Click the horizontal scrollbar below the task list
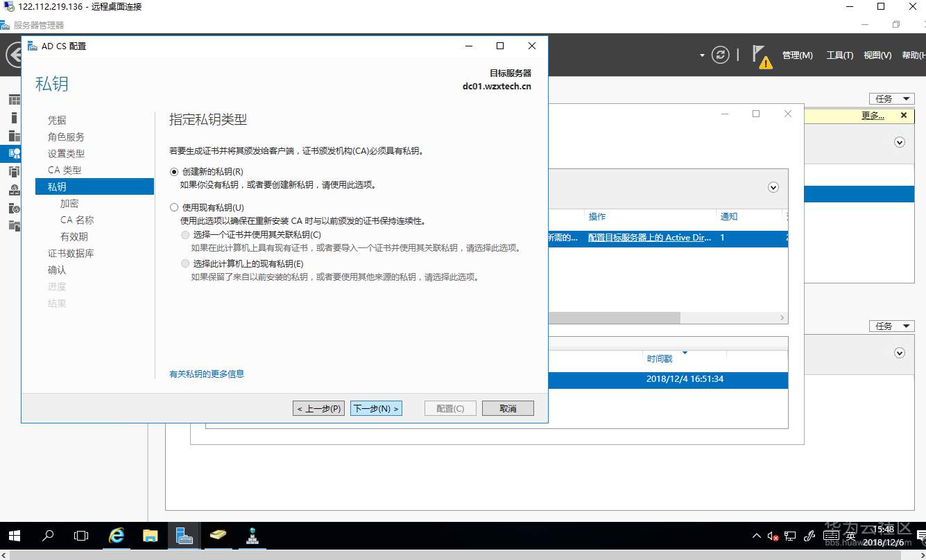926x560 pixels. pos(614,317)
